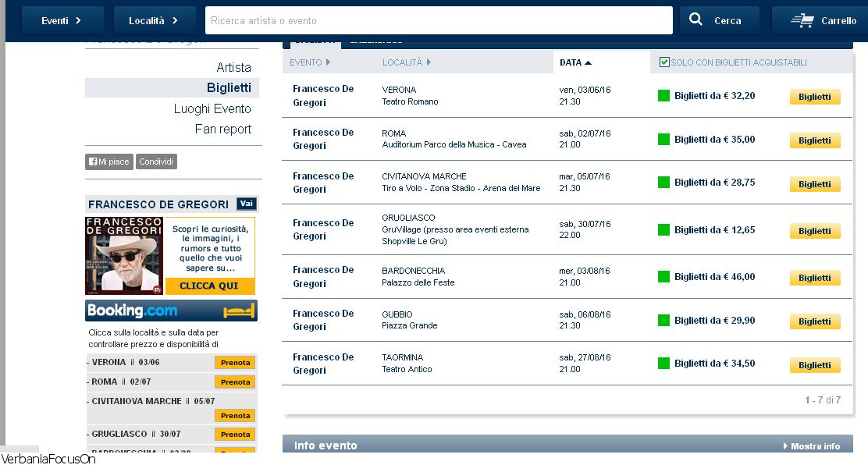Expand the Eventi dropdown menu
Image resolution: width=868 pixels, height=465 pixels.
click(62, 21)
